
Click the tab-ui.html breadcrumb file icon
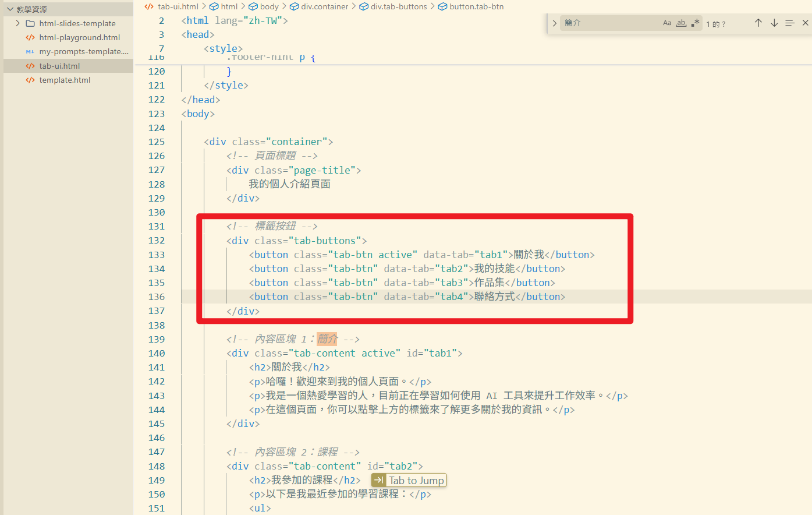click(x=149, y=6)
